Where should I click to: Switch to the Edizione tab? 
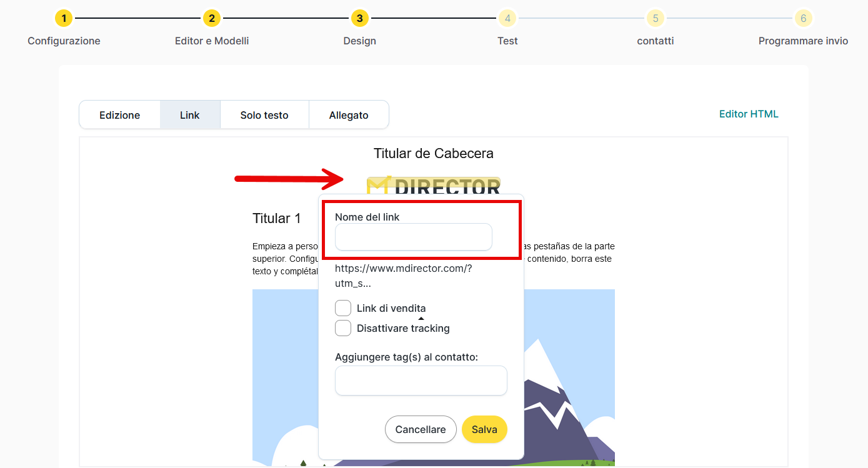(x=120, y=115)
